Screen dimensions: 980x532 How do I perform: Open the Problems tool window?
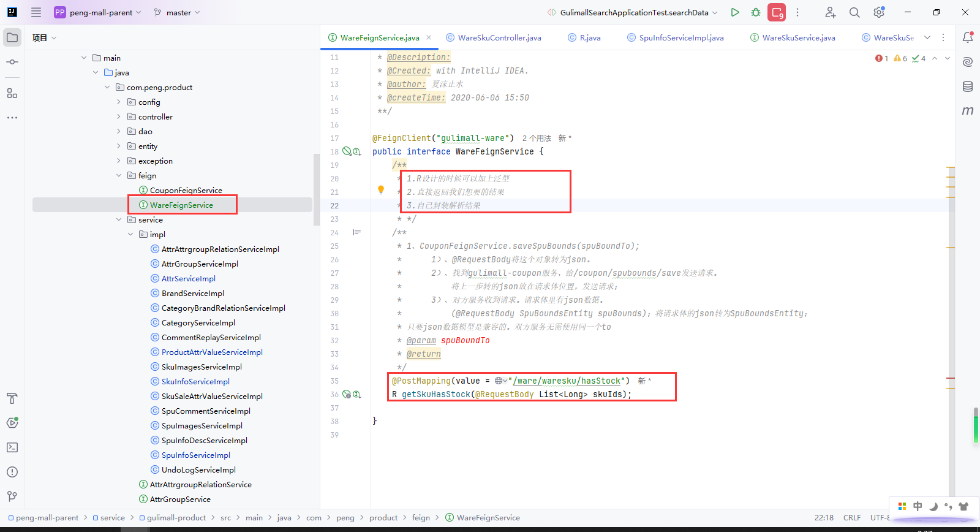click(x=12, y=472)
